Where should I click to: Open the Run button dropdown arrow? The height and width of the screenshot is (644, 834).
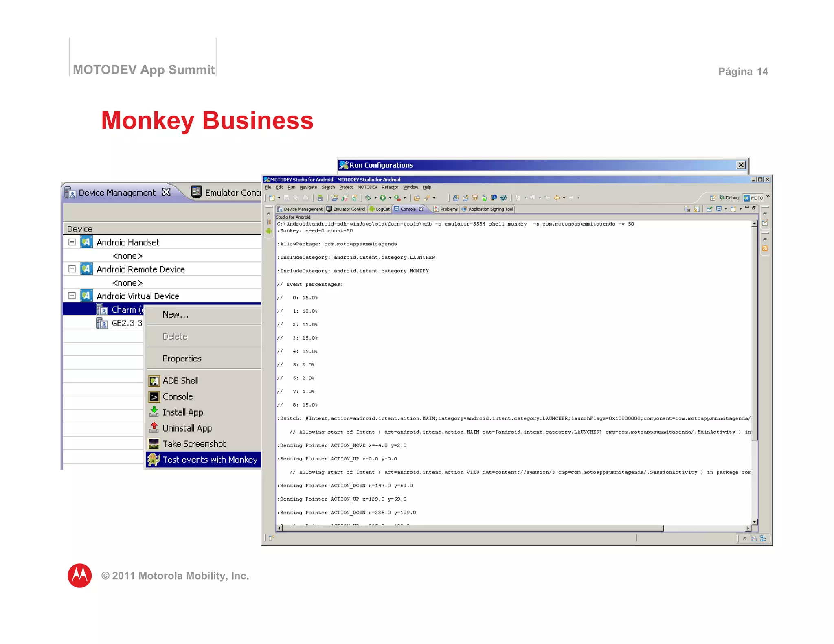tap(390, 198)
